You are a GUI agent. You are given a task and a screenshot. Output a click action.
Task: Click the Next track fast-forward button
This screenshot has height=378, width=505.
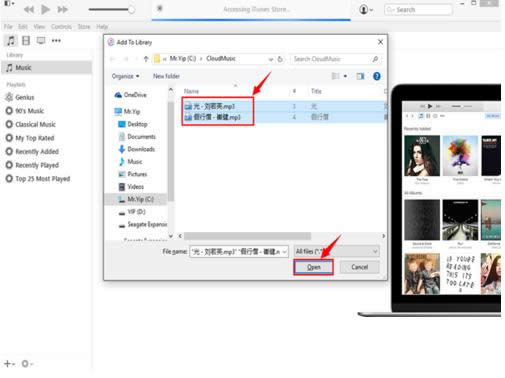coord(62,9)
